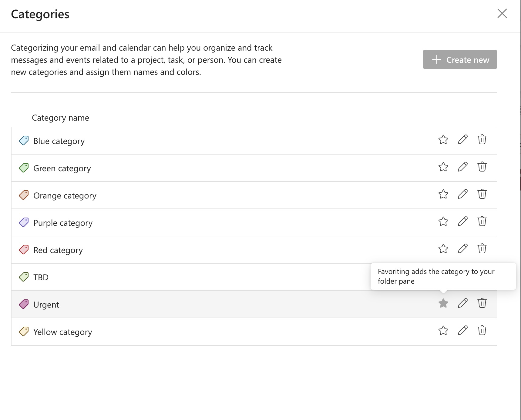
Task: Click the Orange category label
Action: [x=65, y=196]
